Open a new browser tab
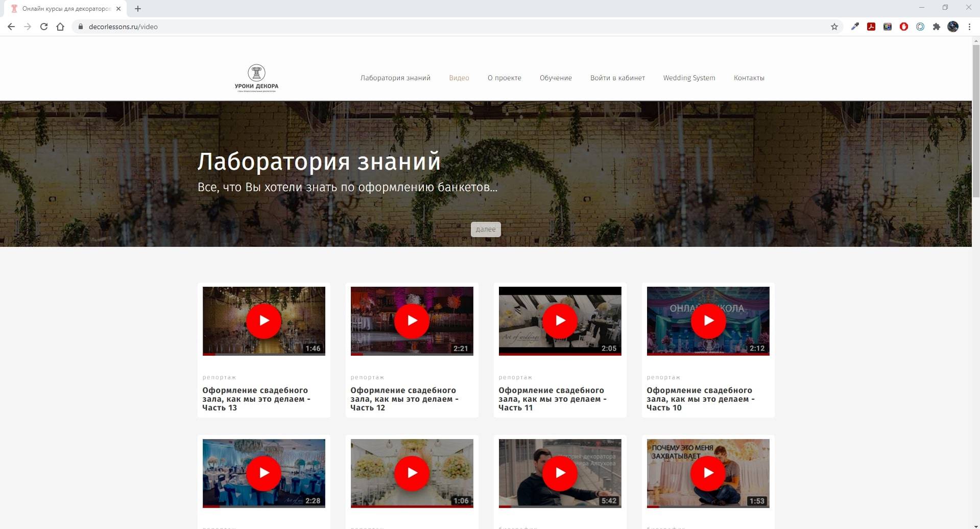 pyautogui.click(x=138, y=9)
